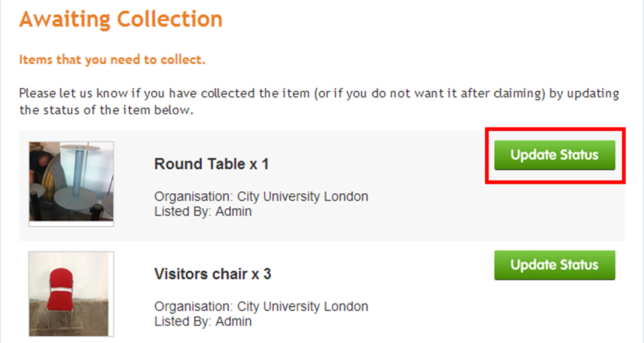Click Update Status for the Round Table
The height and width of the screenshot is (343, 644).
point(555,155)
